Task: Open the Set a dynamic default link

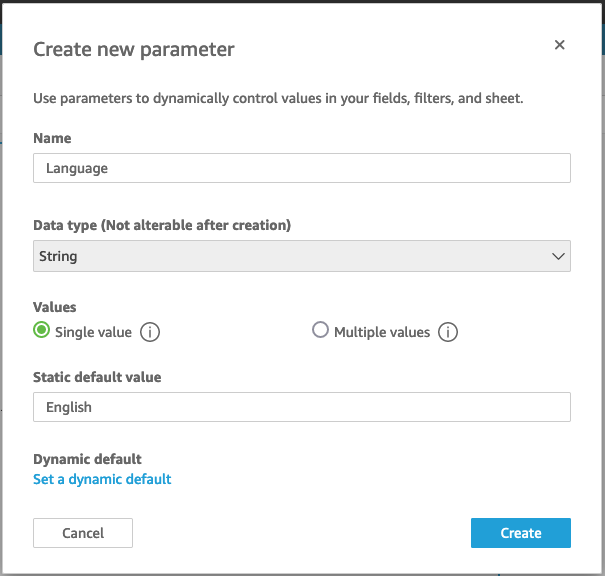Action: [x=102, y=479]
